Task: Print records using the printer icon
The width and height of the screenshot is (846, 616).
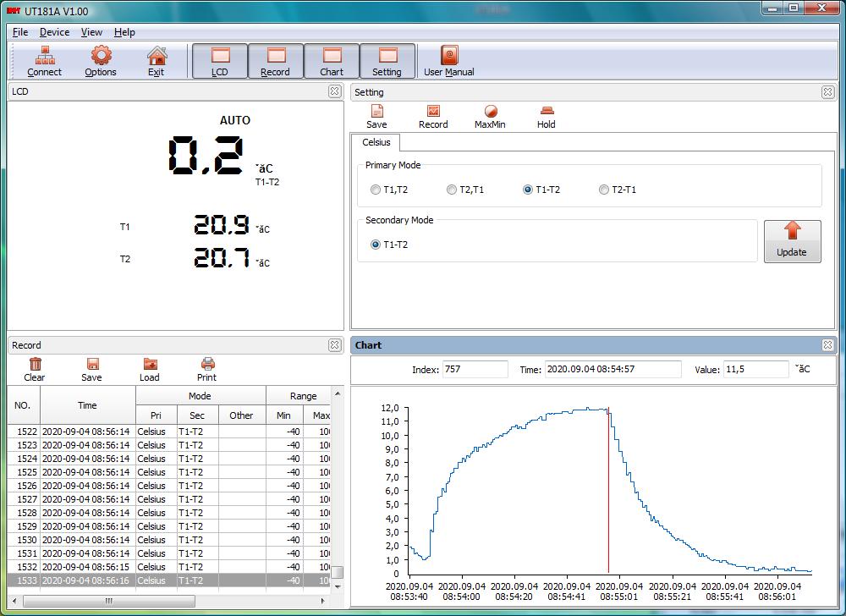Action: [x=206, y=370]
